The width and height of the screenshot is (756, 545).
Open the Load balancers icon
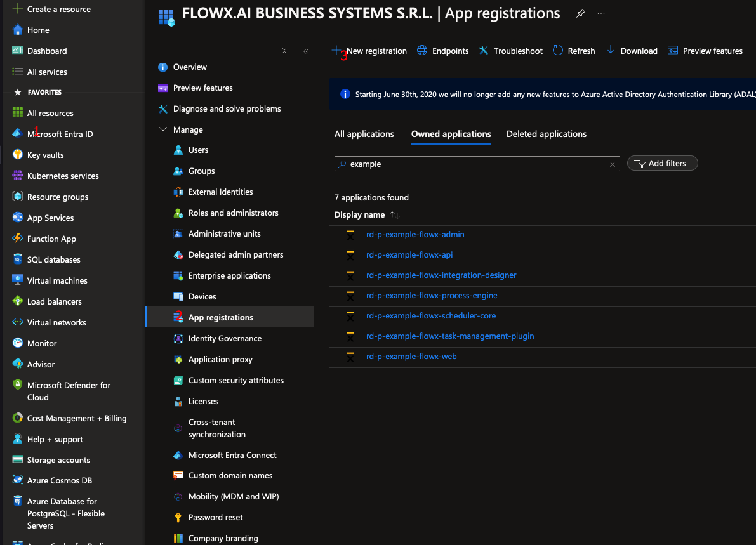coord(17,301)
